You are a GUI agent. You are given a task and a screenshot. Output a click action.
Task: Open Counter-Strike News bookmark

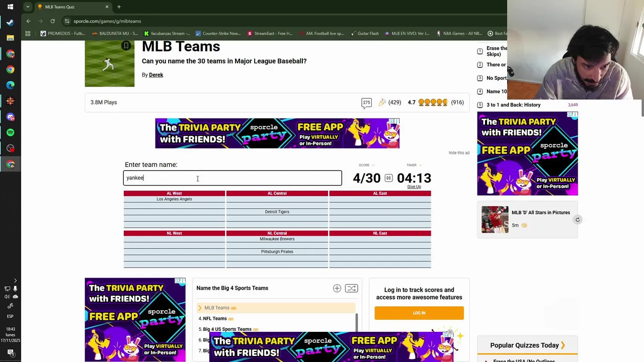pyautogui.click(x=218, y=34)
